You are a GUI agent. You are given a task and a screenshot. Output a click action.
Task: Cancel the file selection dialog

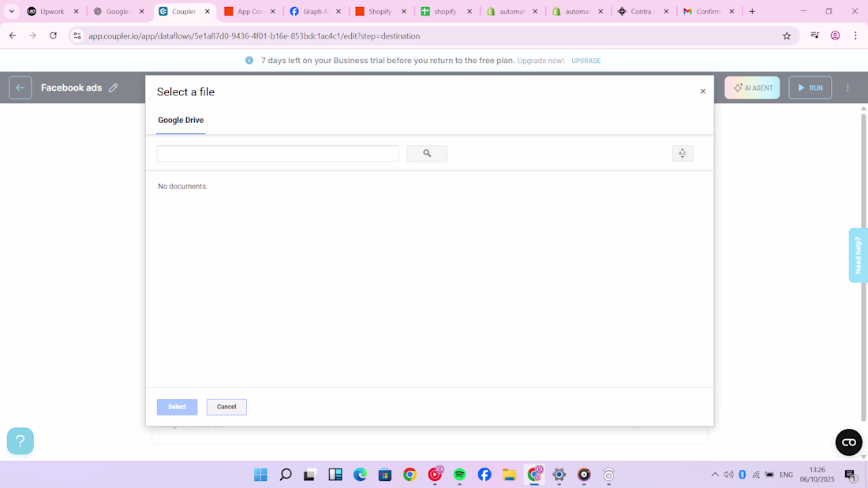226,407
